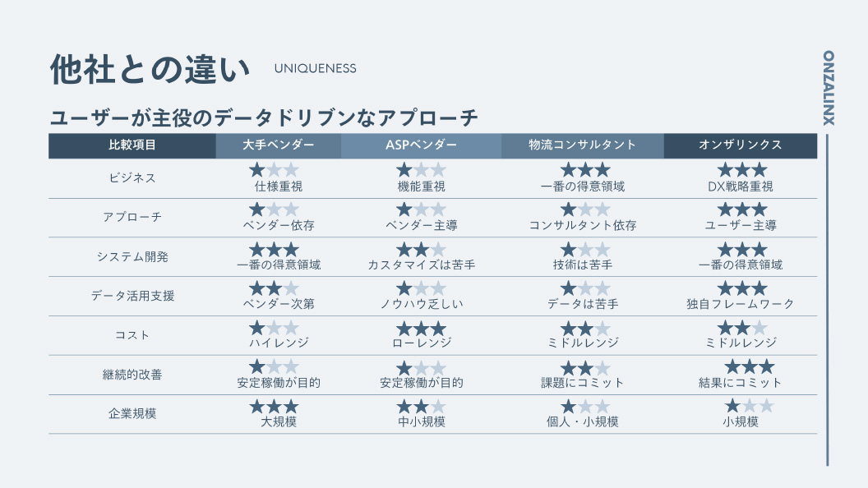The width and height of the screenshot is (868, 488).
Task: Click the ユーザーが主役のデータドリブンなアプローチ heading
Action: (x=264, y=117)
